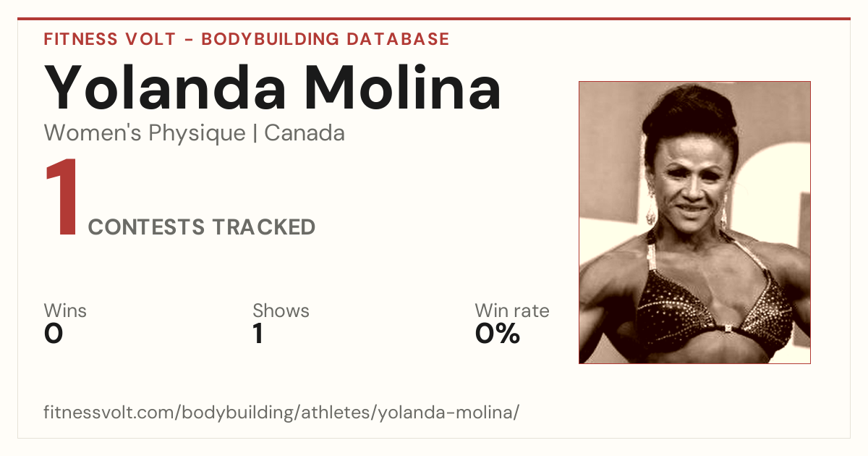Click the athlete photo thumbnail
The image size is (868, 456).
coord(694,222)
